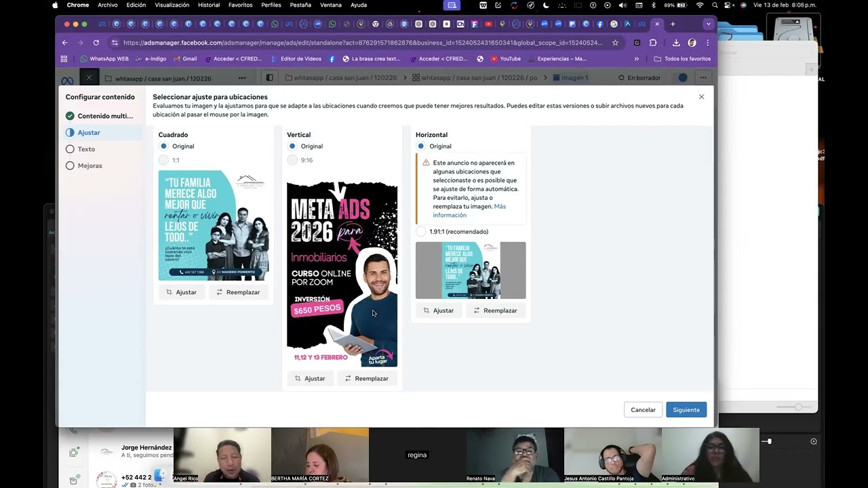Open the Apple menu
The height and width of the screenshot is (488, 868).
coord(55,5)
